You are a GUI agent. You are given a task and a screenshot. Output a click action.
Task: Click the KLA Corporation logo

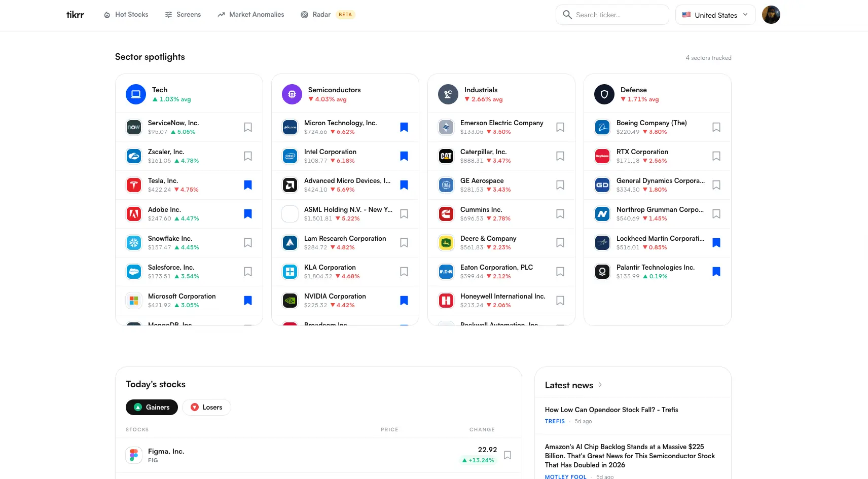(290, 272)
